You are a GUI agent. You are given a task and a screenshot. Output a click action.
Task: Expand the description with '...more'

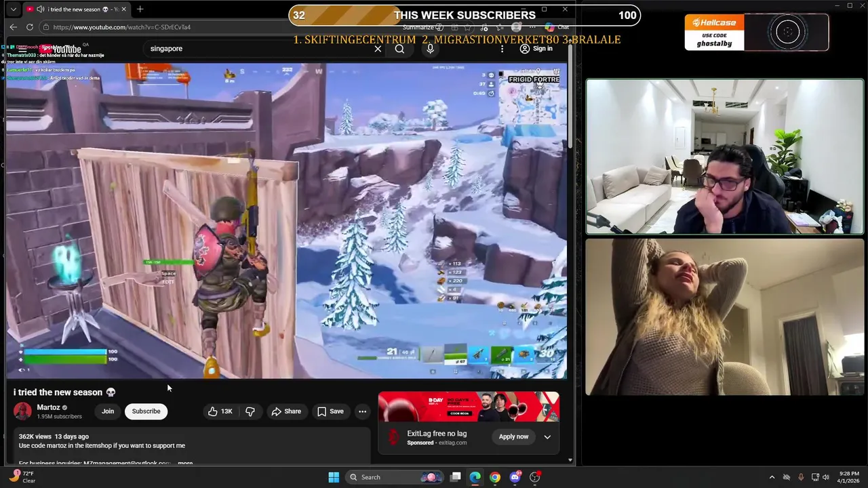coord(185,464)
